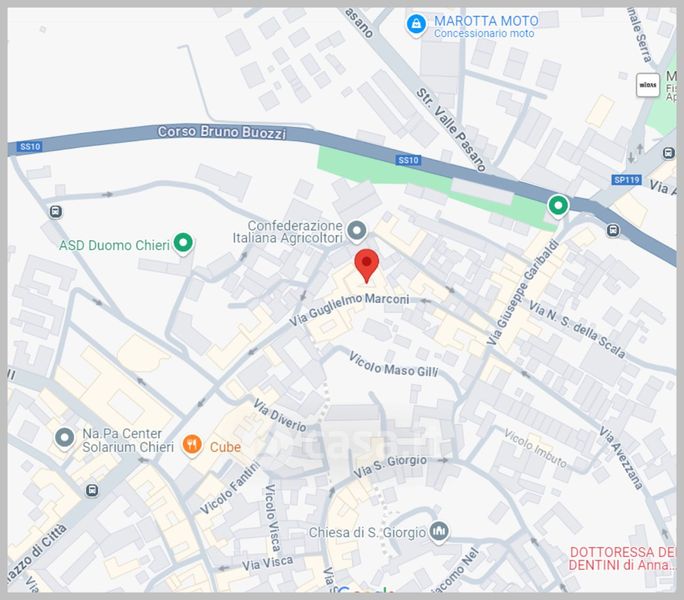Open the miass business logo marker
Viewport: 684px width, 600px height.
(648, 85)
